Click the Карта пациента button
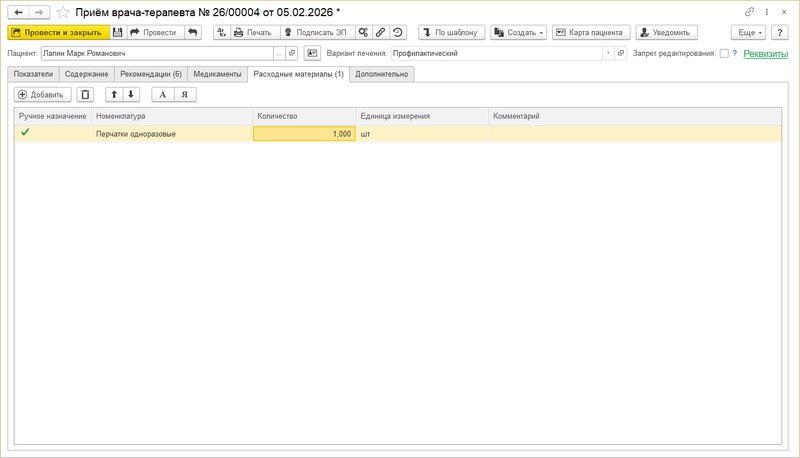The width and height of the screenshot is (800, 458). (x=591, y=32)
